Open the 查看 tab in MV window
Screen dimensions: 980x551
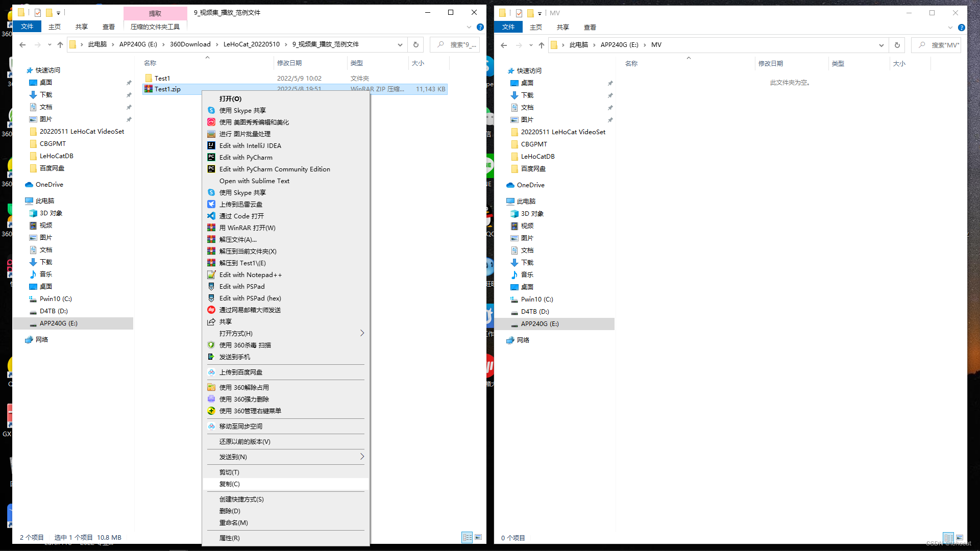coord(590,27)
